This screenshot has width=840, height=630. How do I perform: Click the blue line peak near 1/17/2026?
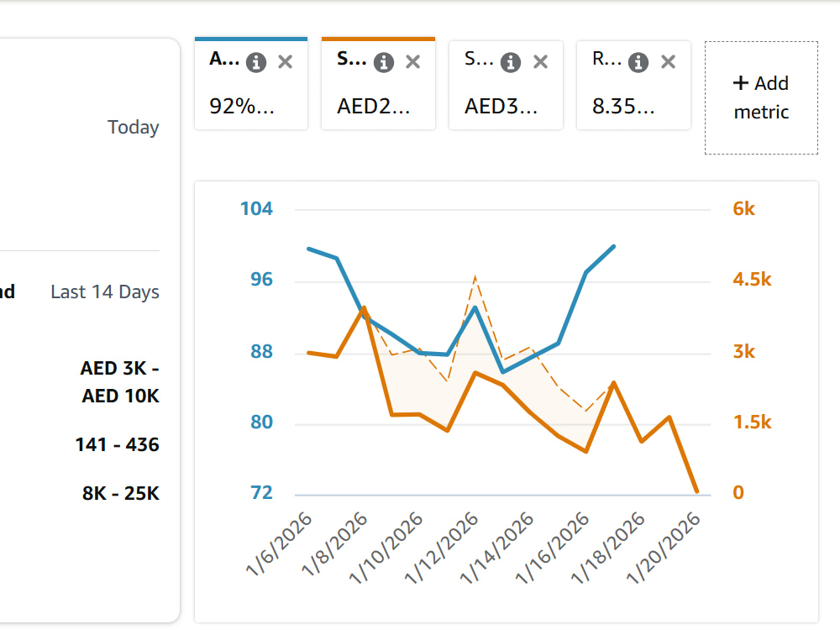[x=614, y=246]
